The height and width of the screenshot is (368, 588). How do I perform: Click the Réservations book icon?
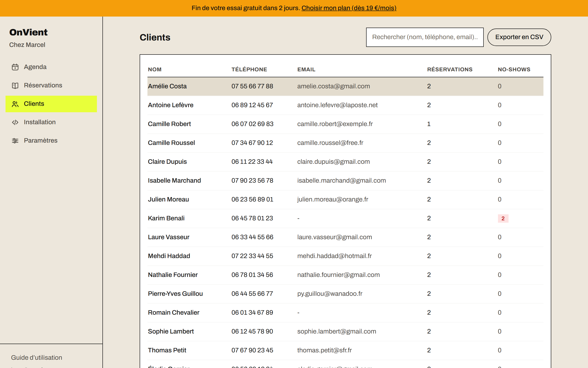15,85
